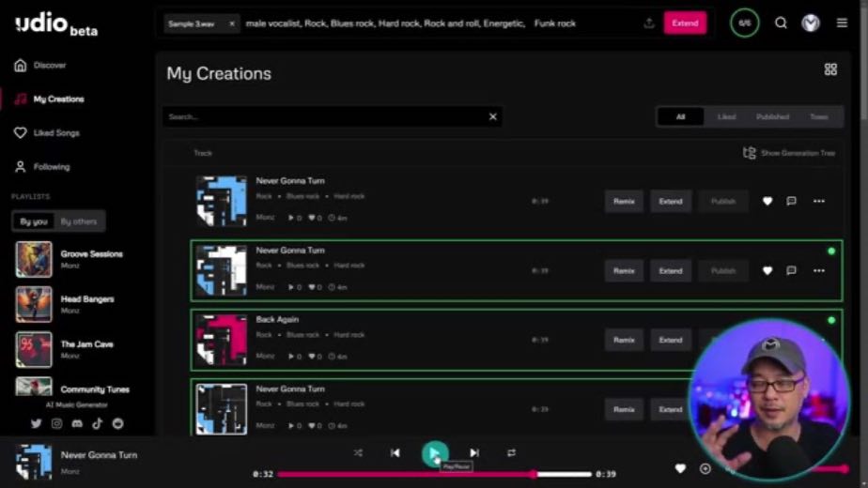
Task: Remix the bottom Never Gonna Turn track
Action: pos(624,409)
